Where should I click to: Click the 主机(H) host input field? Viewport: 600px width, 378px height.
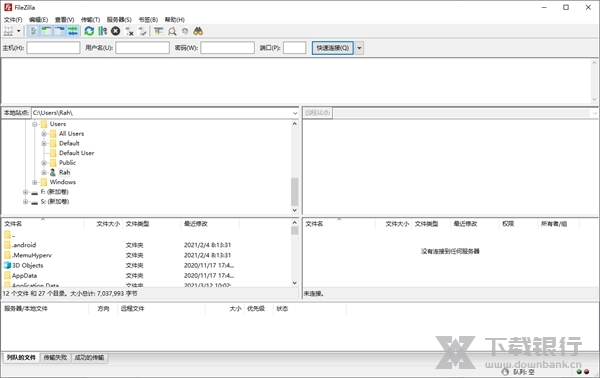tap(53, 48)
